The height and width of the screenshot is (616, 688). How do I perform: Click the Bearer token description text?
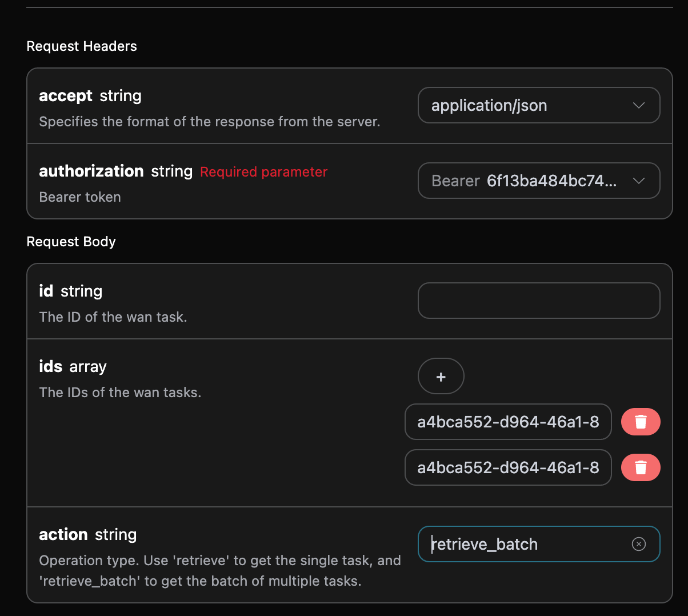click(80, 197)
